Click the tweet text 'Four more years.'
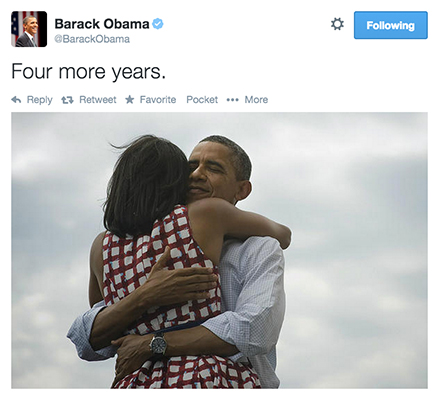 point(88,71)
